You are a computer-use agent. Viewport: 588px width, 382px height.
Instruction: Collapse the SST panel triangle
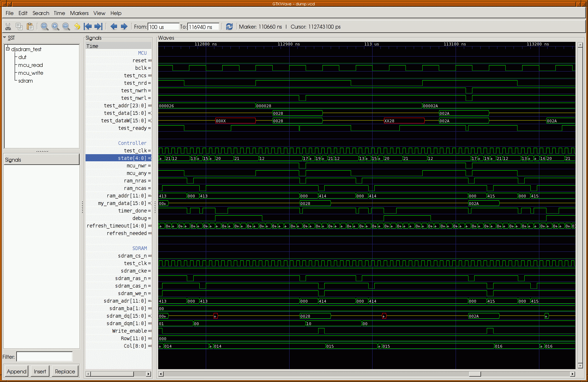[5, 38]
